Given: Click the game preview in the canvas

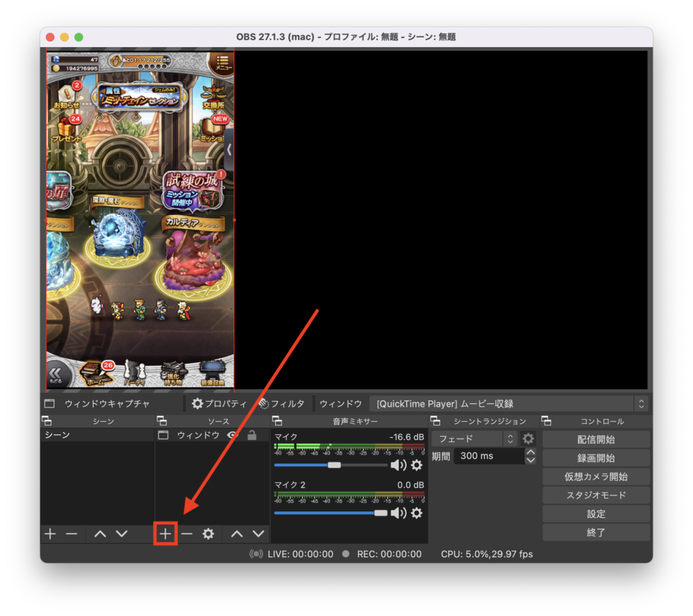Looking at the screenshot, I should click(140, 220).
